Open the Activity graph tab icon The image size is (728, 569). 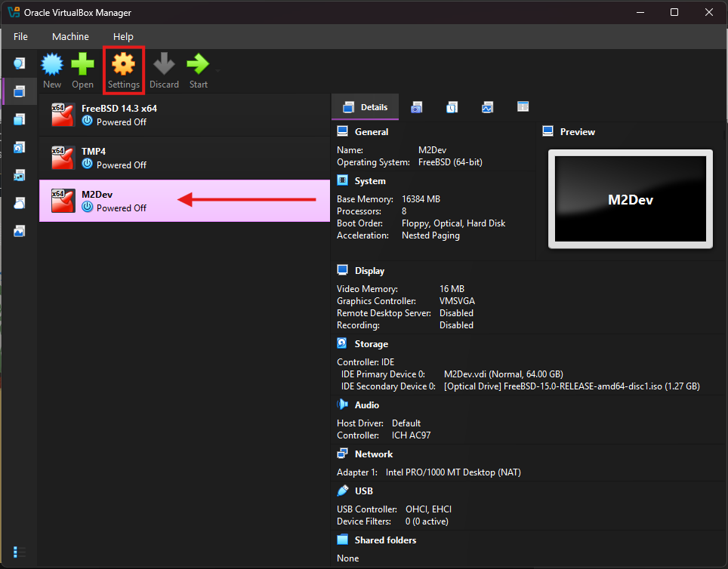pyautogui.click(x=487, y=107)
